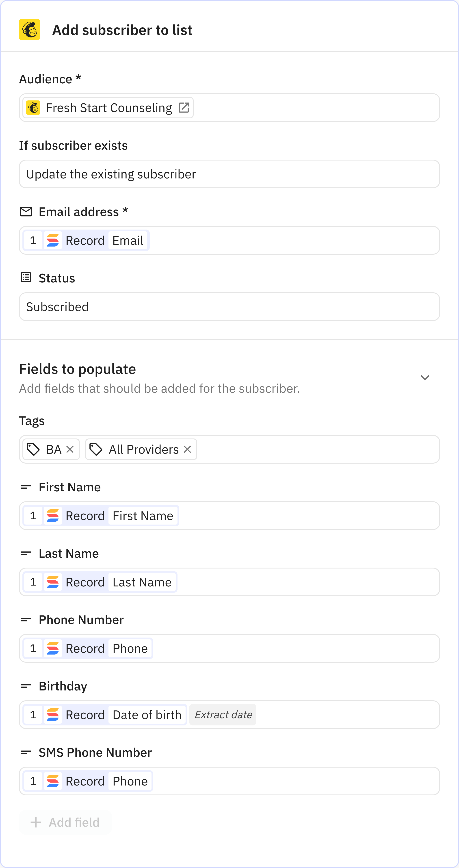Click the envelope icon beside Email address
The width and height of the screenshot is (459, 868).
coord(26,212)
